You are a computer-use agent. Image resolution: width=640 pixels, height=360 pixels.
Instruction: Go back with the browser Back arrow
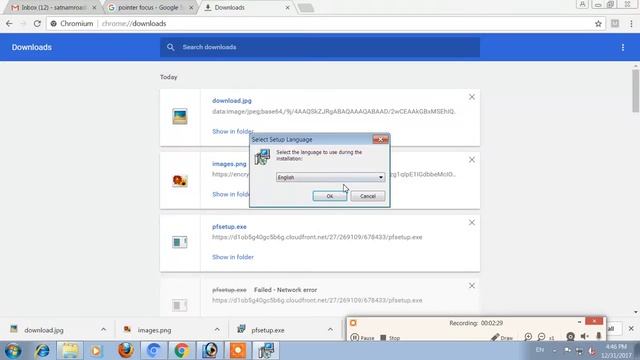click(9, 24)
